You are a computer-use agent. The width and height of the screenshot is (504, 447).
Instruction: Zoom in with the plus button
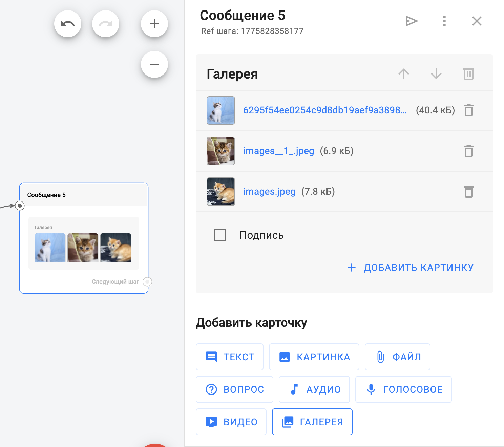[154, 24]
